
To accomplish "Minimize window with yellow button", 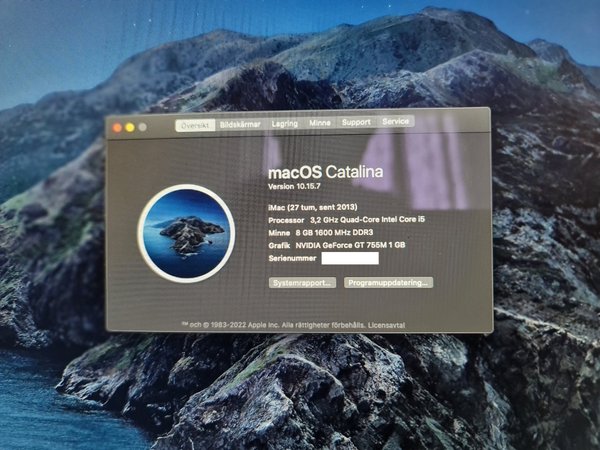I will click(130, 127).
